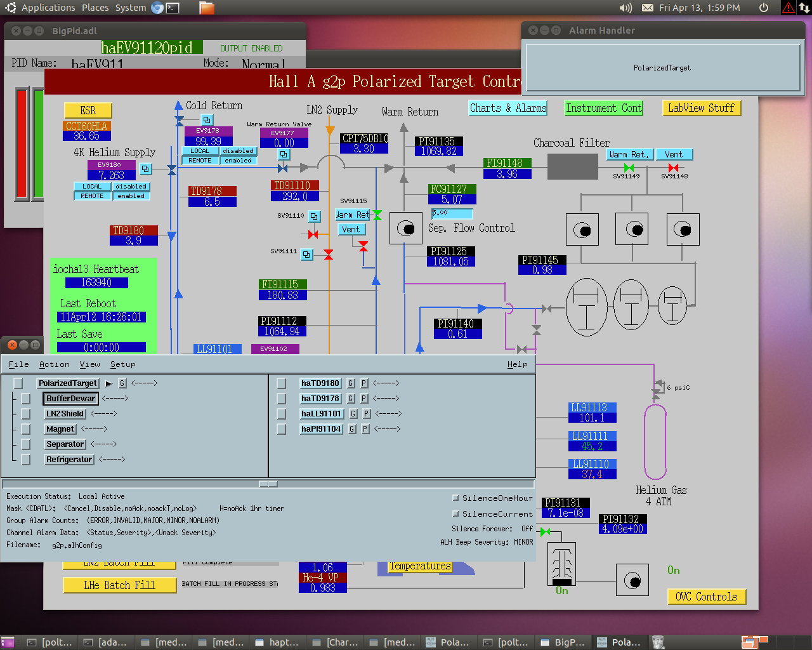Toggle the Separator checkbox
This screenshot has height=650, width=812.
(x=26, y=444)
